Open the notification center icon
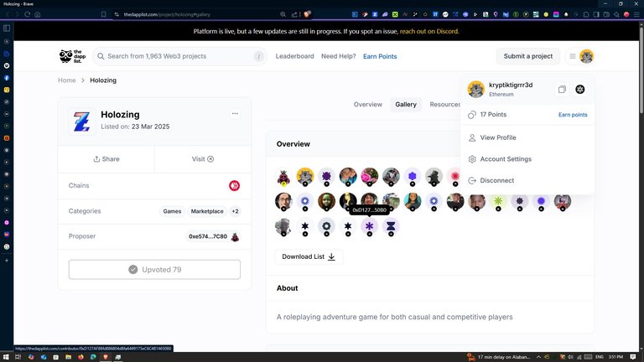 [633, 357]
